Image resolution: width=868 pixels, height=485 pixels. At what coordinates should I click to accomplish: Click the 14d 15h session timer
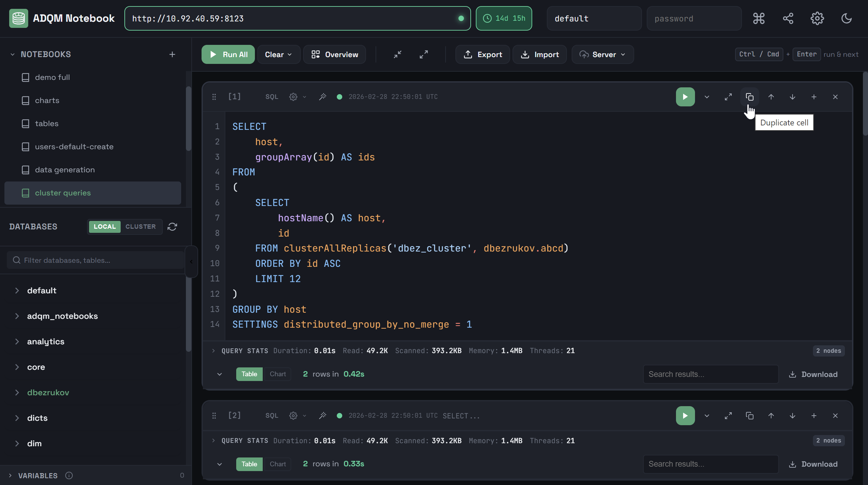click(x=504, y=18)
